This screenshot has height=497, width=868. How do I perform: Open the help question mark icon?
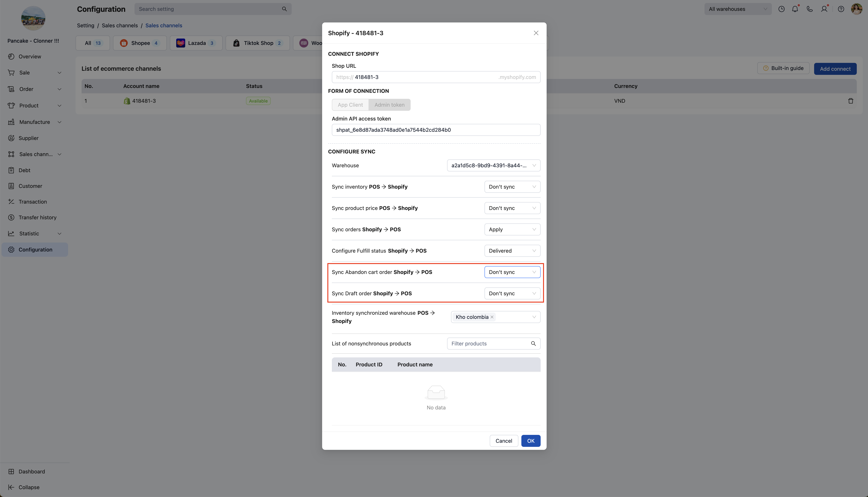[x=841, y=9]
